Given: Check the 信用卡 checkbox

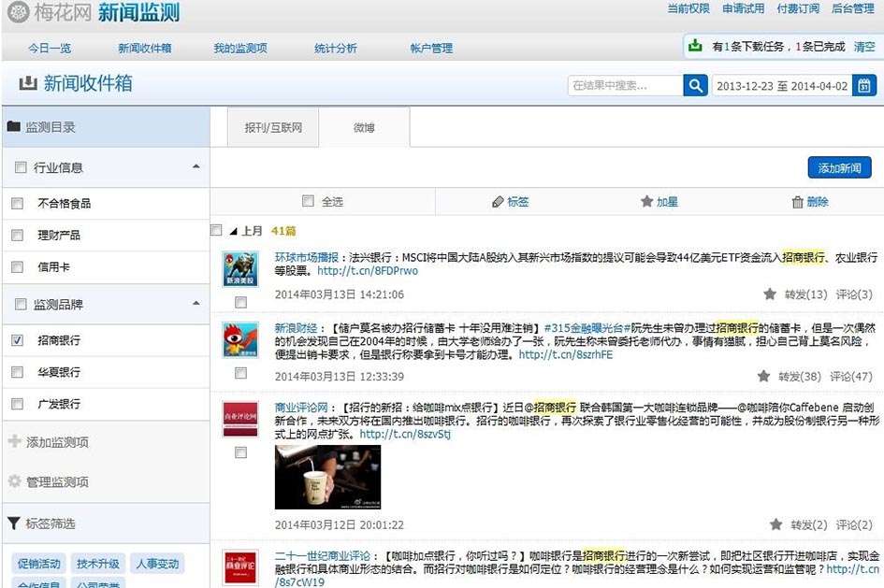Looking at the screenshot, I should tap(18, 267).
